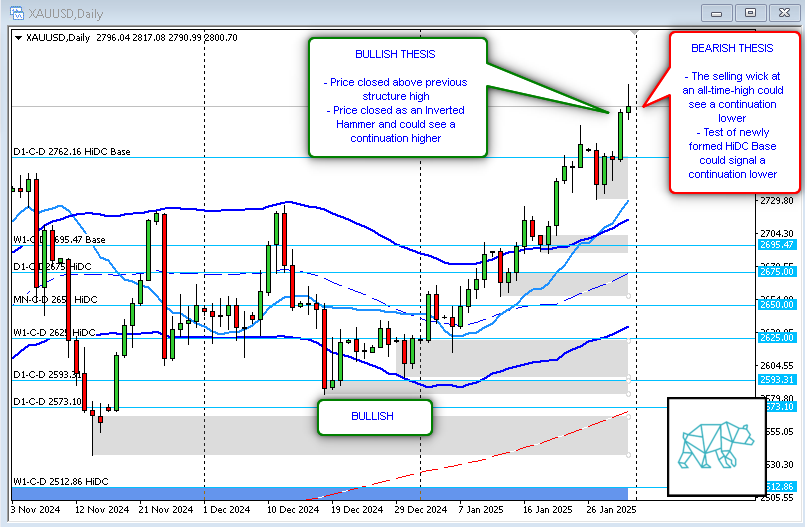The width and height of the screenshot is (807, 527).
Task: Select the BULLISH THESIS callout box
Action: pos(397,97)
